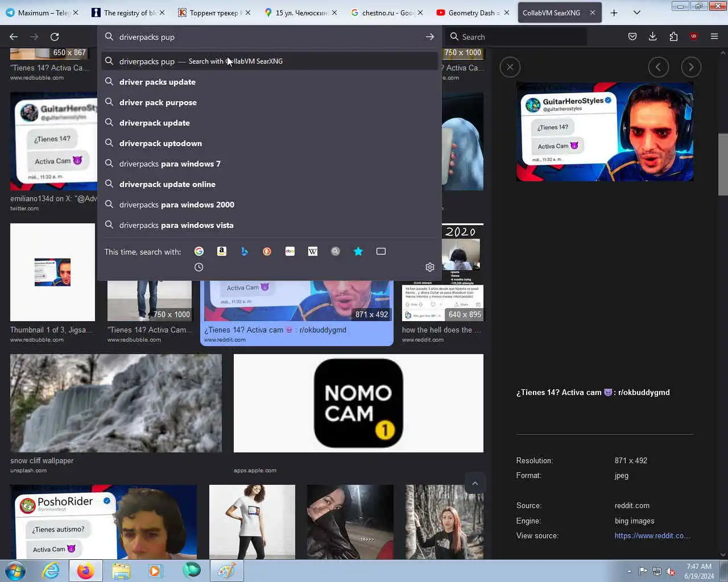This screenshot has width=728, height=582.
Task: Search open tabs using the tabs icon
Action: point(381,251)
